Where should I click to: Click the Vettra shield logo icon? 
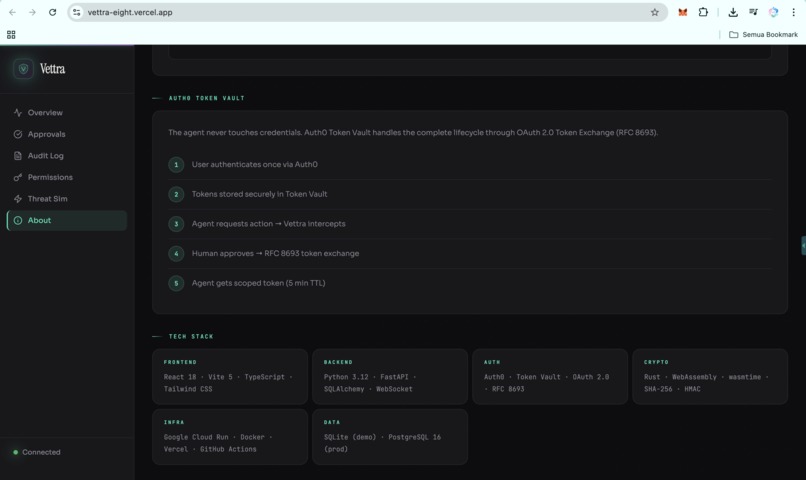[x=23, y=69]
